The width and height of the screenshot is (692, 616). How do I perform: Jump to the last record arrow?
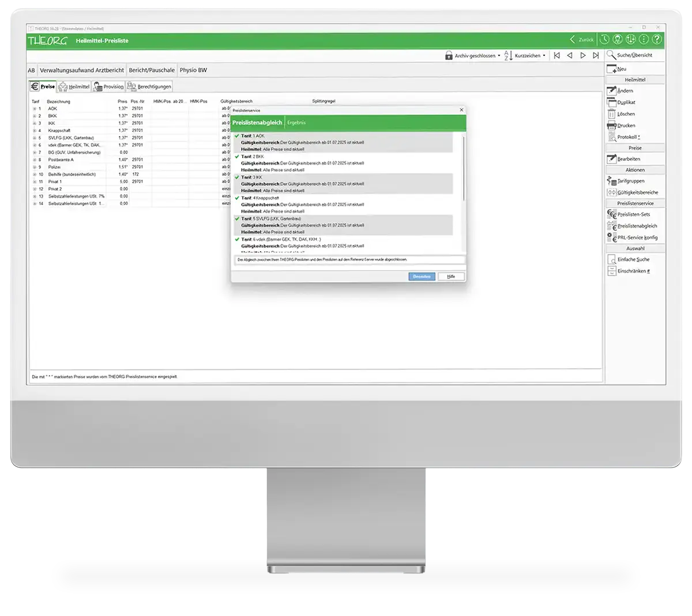point(596,55)
